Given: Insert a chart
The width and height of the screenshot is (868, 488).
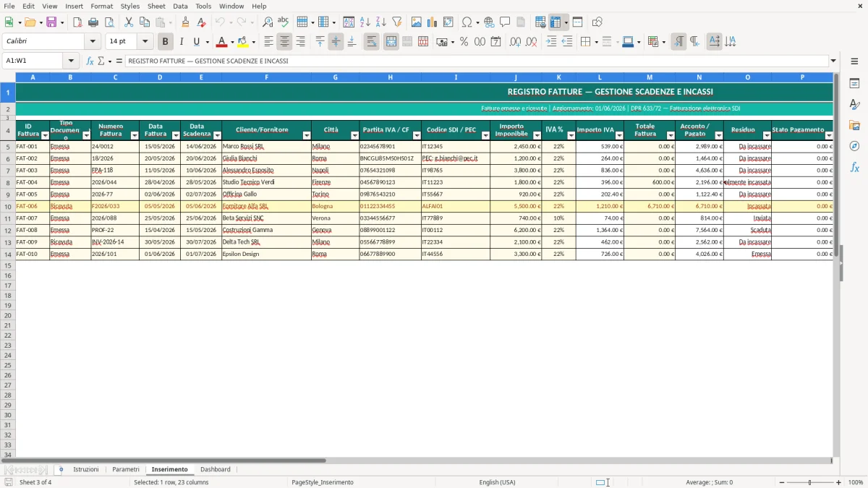Looking at the screenshot, I should click(433, 22).
